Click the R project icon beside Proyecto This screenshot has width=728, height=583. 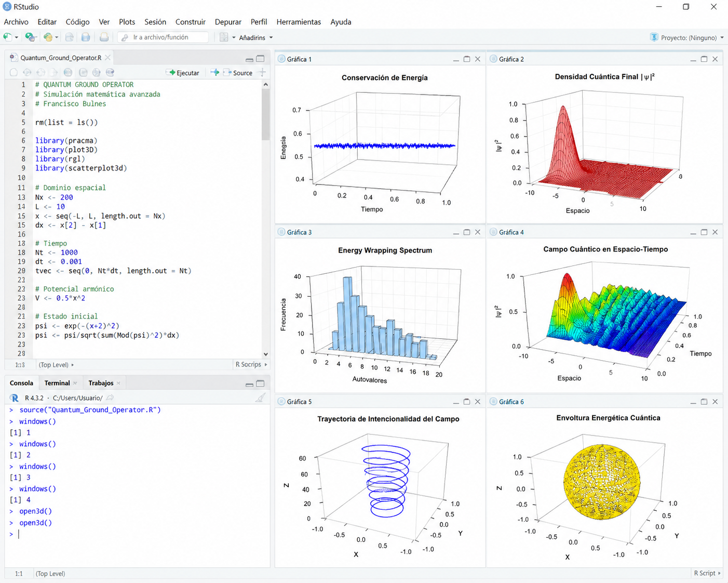[654, 37]
